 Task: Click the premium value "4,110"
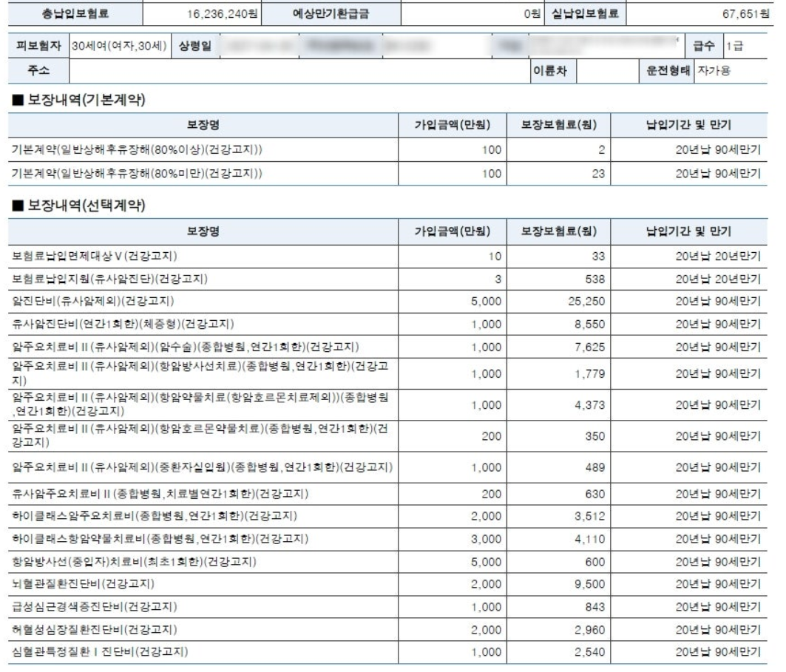pos(590,540)
